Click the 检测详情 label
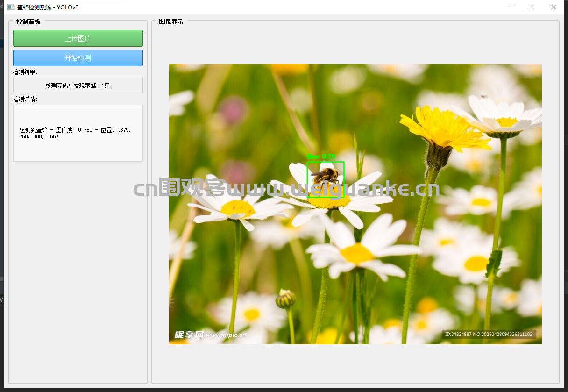The image size is (568, 392). pyautogui.click(x=25, y=99)
